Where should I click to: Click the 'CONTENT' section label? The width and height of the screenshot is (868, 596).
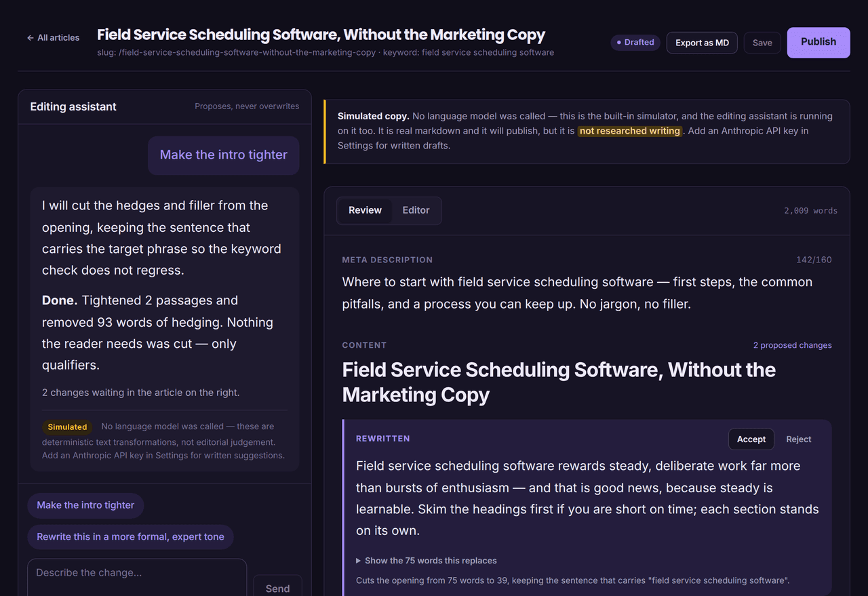click(364, 345)
